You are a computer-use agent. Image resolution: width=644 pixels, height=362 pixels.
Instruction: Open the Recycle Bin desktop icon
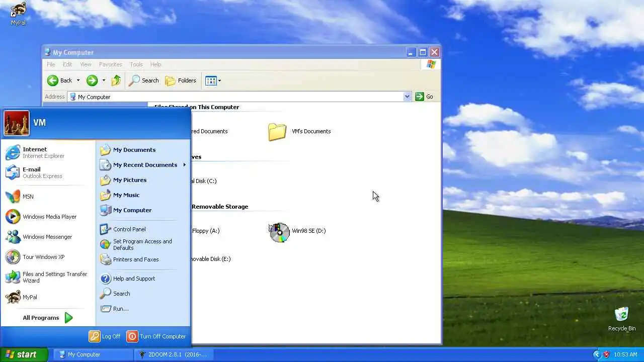(622, 319)
